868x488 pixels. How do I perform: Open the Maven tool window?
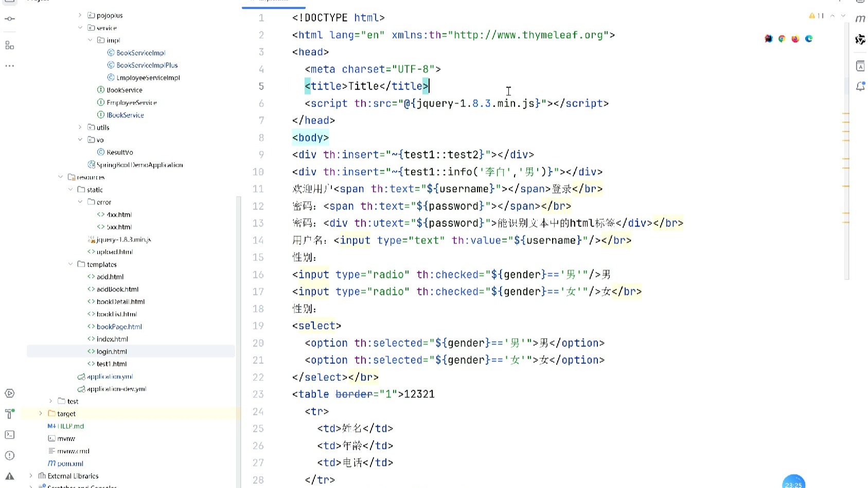point(860,19)
